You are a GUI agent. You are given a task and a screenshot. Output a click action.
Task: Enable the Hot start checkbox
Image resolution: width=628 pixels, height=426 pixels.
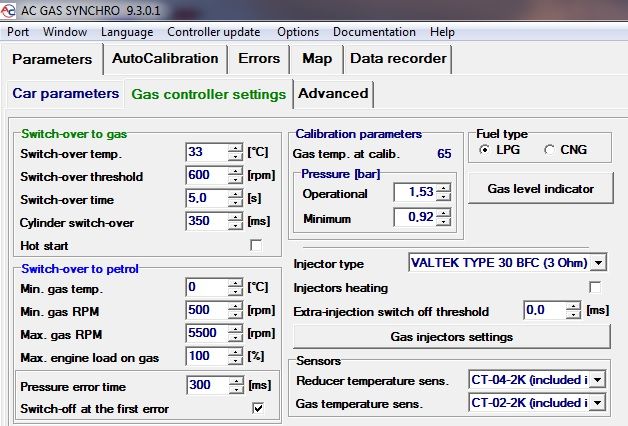point(256,245)
